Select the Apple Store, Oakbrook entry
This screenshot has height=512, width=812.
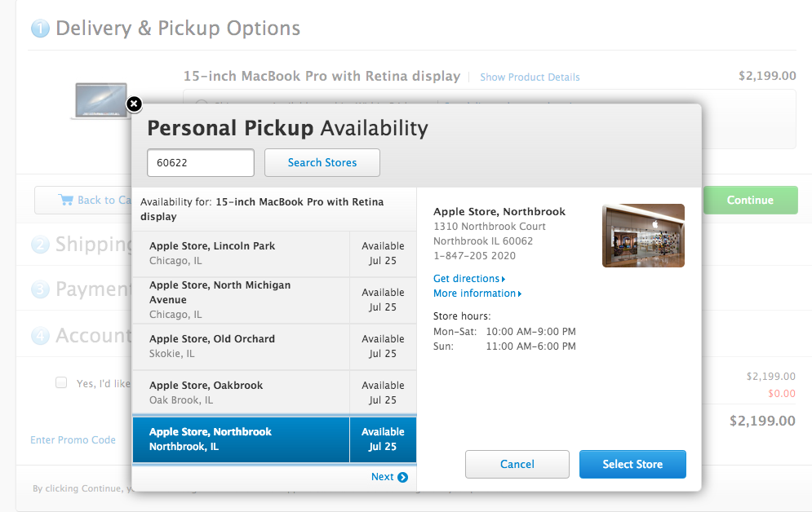(241, 393)
